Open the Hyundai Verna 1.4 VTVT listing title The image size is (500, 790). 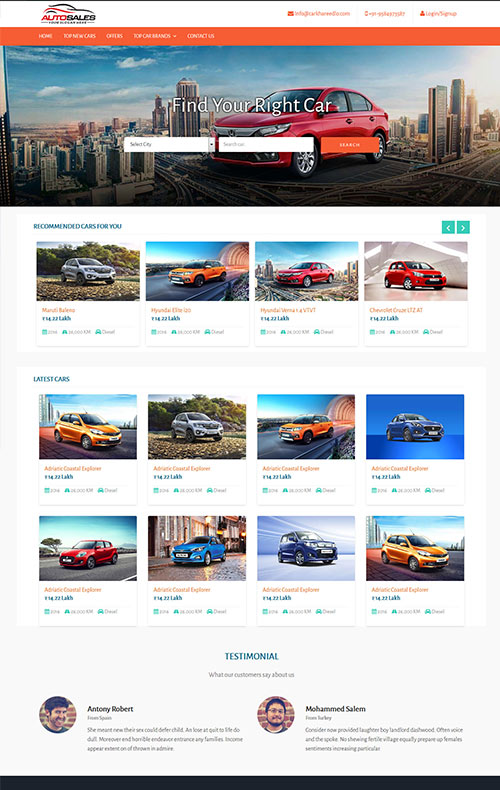(x=288, y=310)
